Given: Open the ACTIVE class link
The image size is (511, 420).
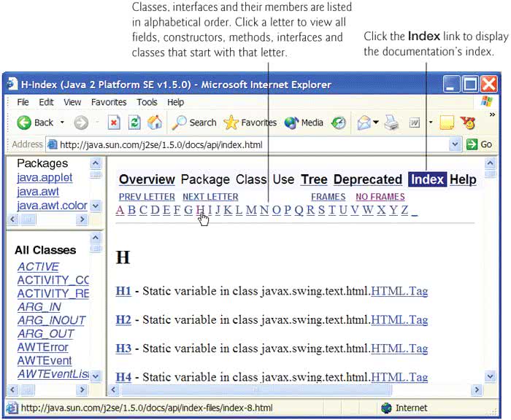Looking at the screenshot, I should 38,267.
